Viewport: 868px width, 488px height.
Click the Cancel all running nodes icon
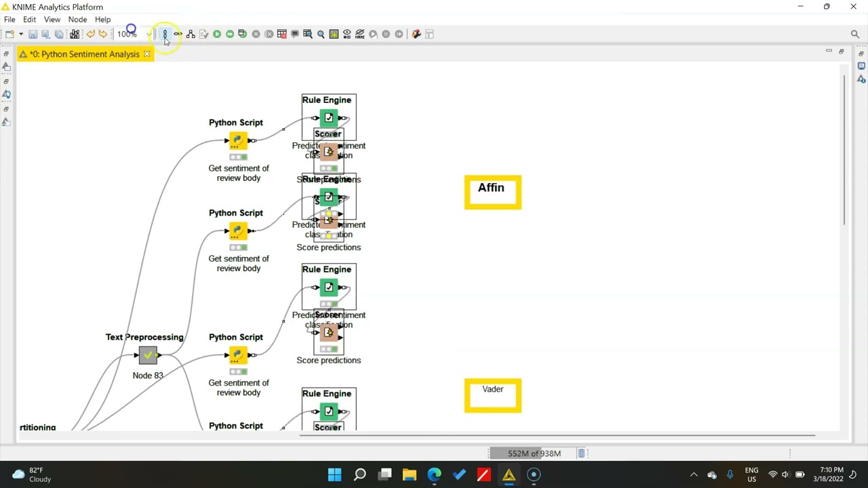click(x=269, y=34)
